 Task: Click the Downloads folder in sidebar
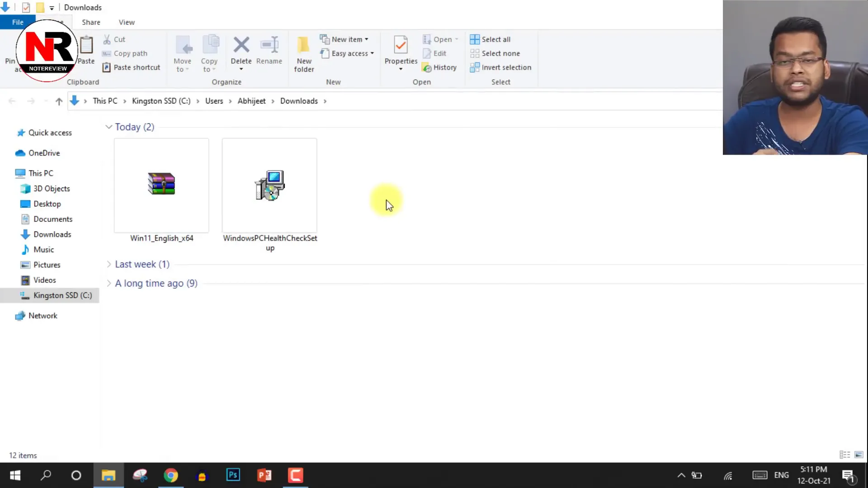52,234
